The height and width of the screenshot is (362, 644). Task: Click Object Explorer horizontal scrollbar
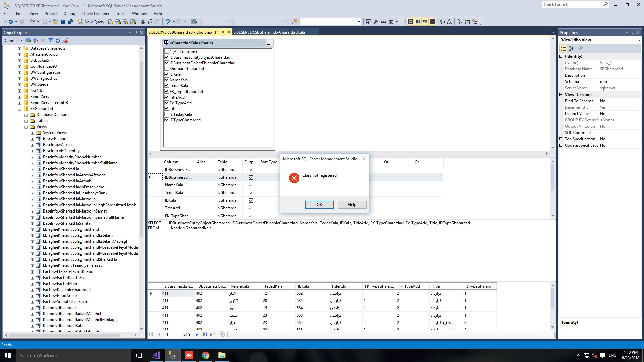click(64, 335)
